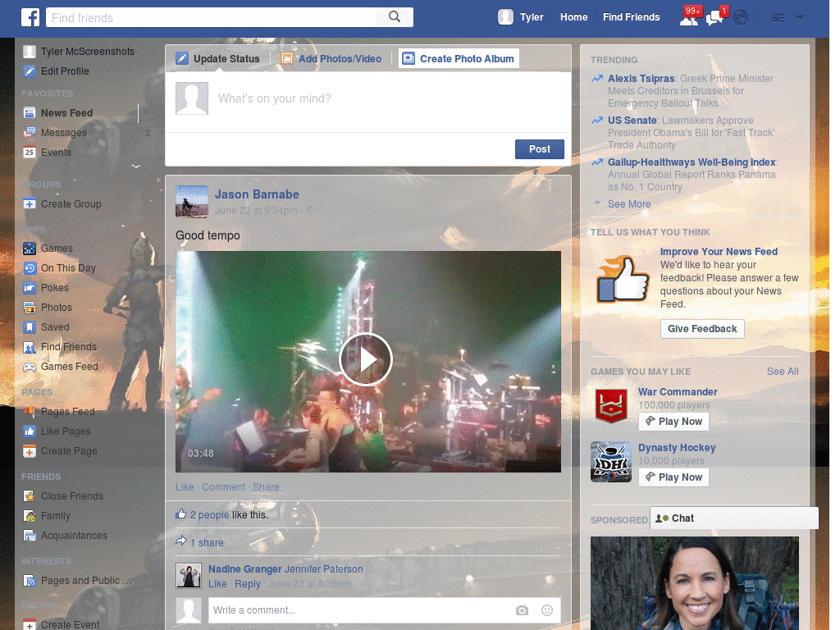Click Give Feedback button
Image resolution: width=840 pixels, height=630 pixels.
click(702, 328)
